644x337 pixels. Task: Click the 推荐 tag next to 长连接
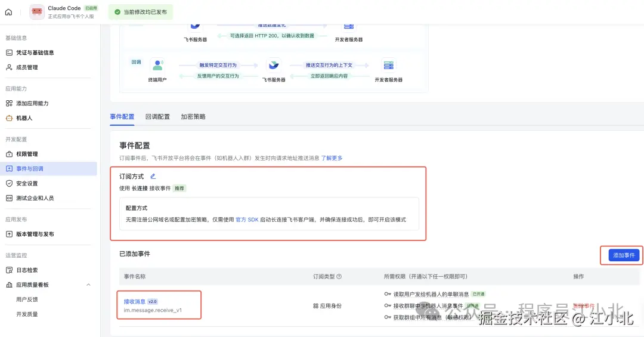[179, 188]
